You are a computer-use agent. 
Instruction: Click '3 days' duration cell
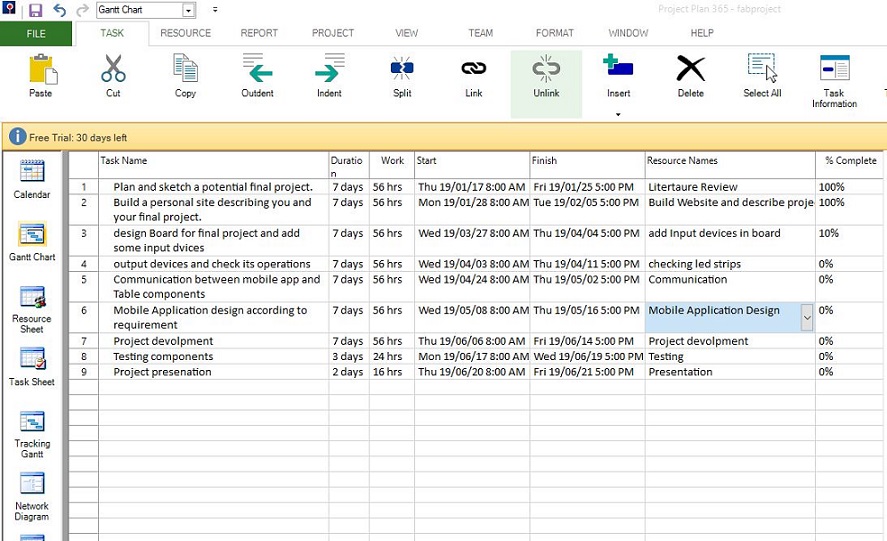(x=349, y=356)
